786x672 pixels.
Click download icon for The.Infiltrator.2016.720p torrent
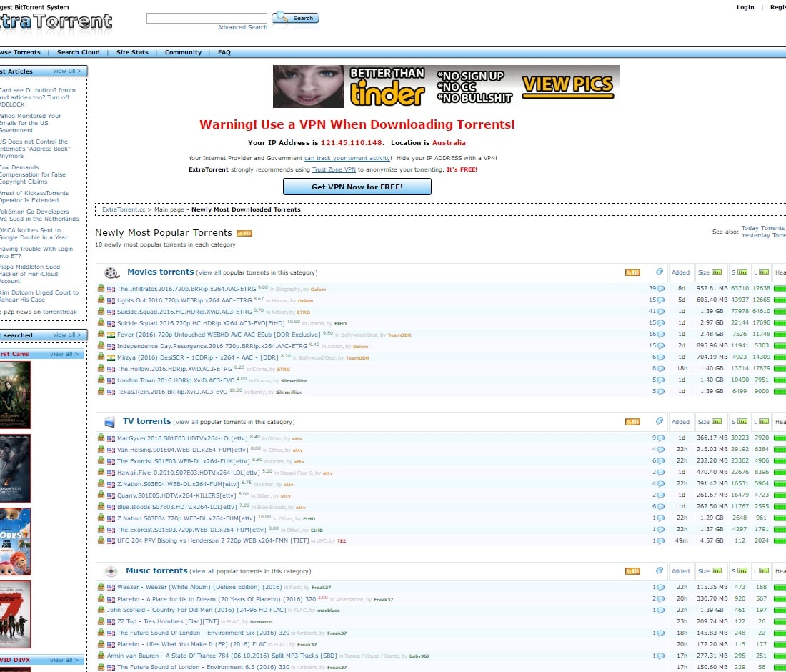click(101, 288)
